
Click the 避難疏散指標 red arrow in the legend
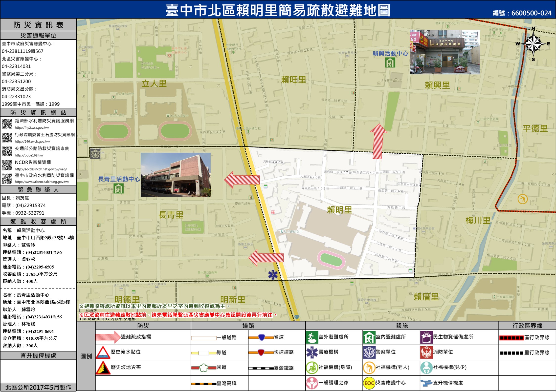(108, 337)
